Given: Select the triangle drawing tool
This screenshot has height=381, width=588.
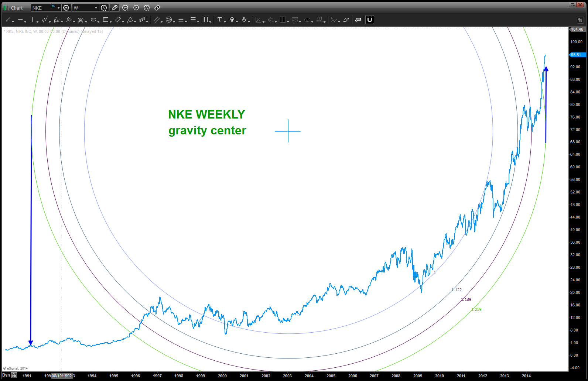Looking at the screenshot, I should click(130, 20).
